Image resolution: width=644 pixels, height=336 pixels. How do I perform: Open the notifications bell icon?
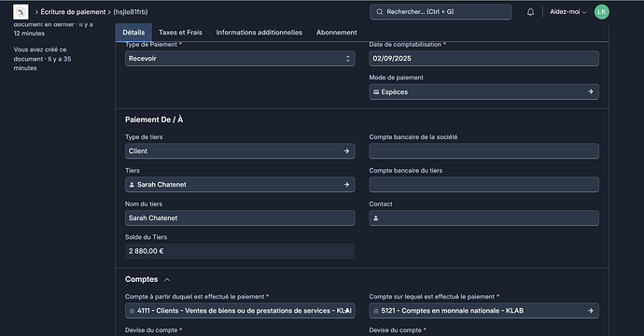click(530, 12)
